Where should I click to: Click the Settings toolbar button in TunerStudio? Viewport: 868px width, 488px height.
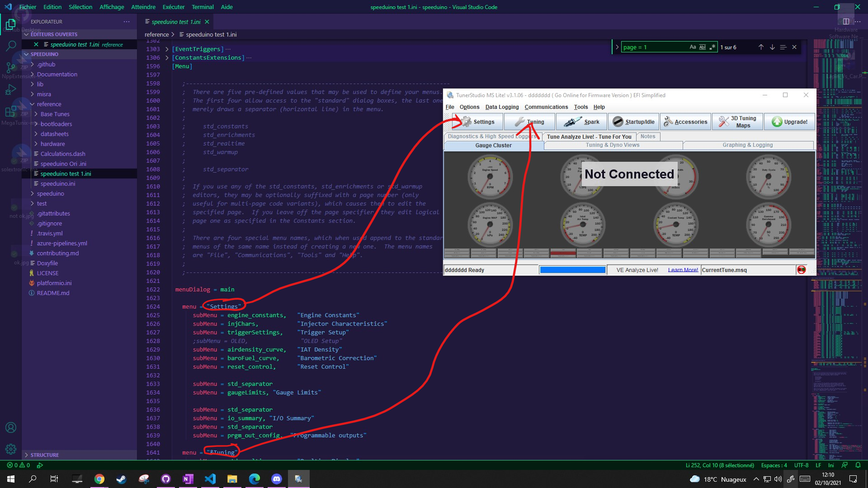tap(477, 122)
